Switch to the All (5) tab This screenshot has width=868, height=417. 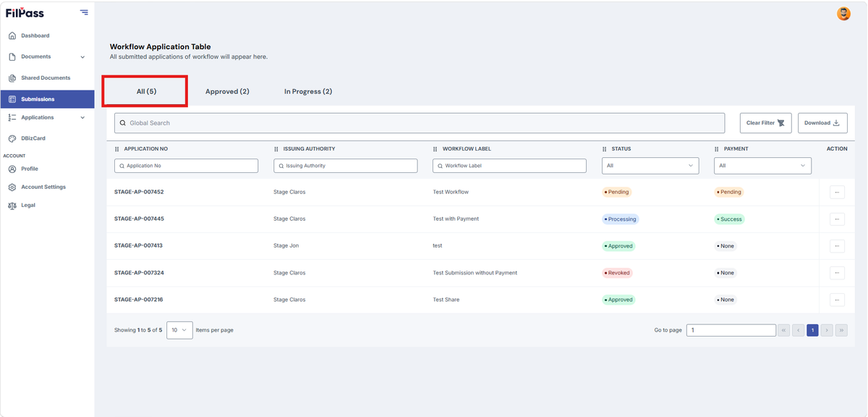coord(146,92)
